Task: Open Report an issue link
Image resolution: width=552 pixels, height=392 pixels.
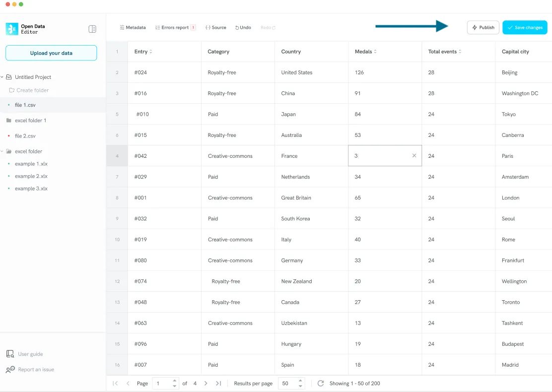Action: [x=36, y=370]
